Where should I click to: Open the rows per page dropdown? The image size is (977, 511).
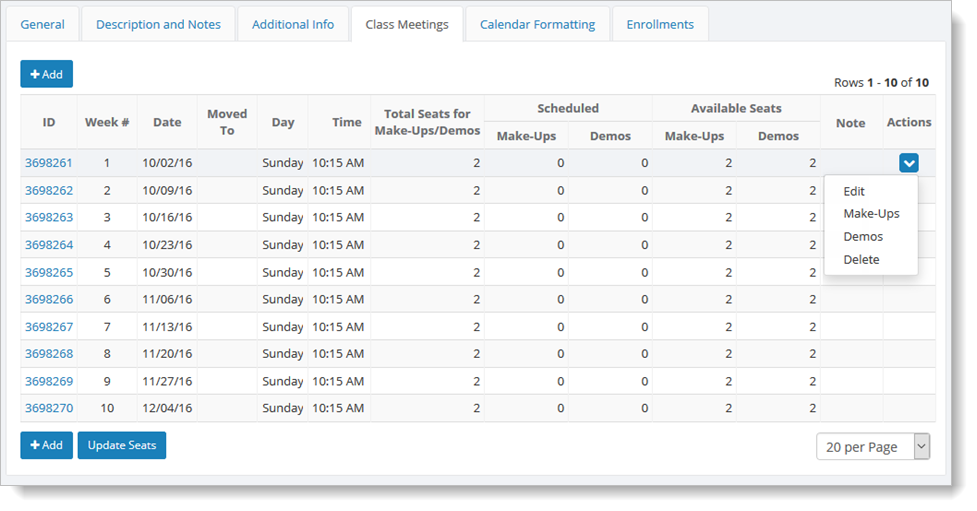point(873,447)
